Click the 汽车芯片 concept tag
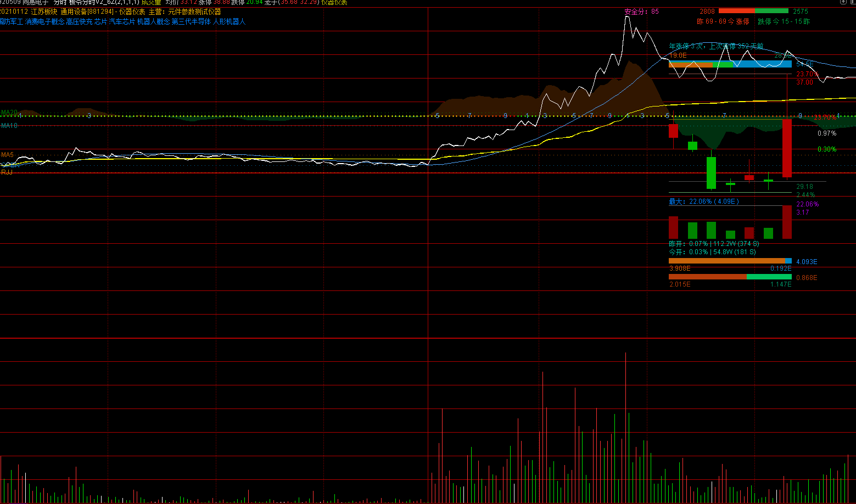 point(122,22)
